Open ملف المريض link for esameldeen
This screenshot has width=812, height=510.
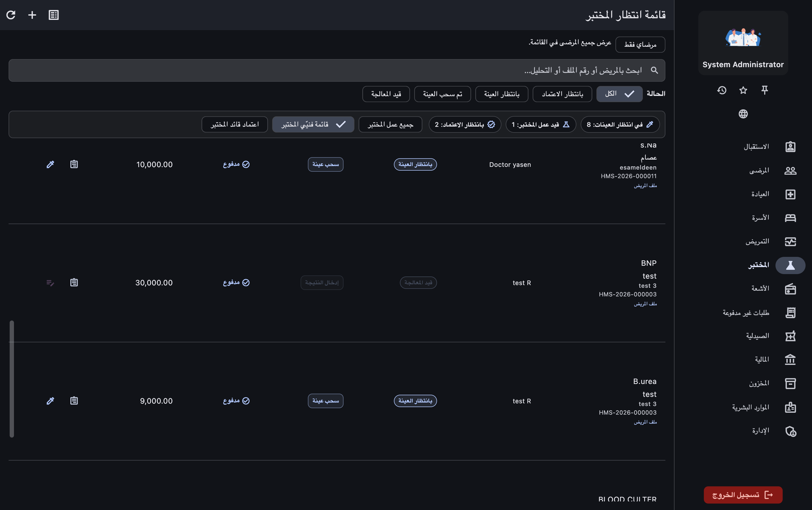click(645, 185)
